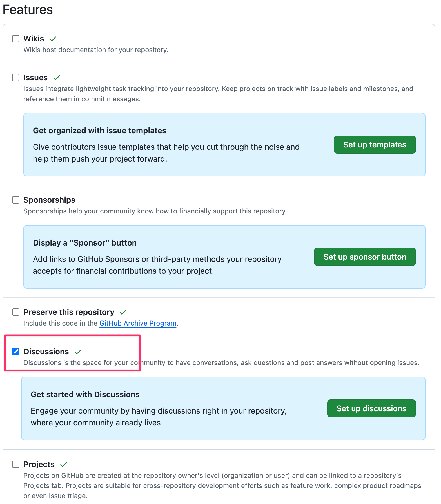
Task: Click the Projects label text
Action: pyautogui.click(x=39, y=464)
